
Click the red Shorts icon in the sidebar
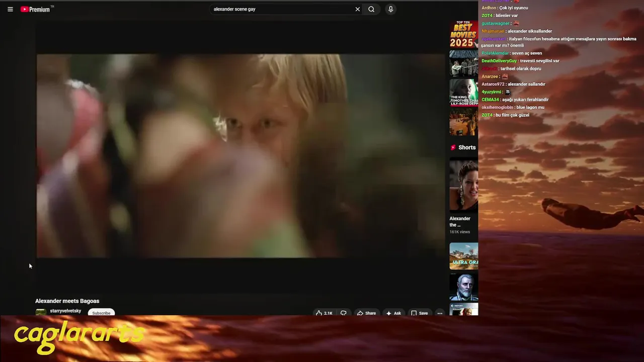coord(453,147)
